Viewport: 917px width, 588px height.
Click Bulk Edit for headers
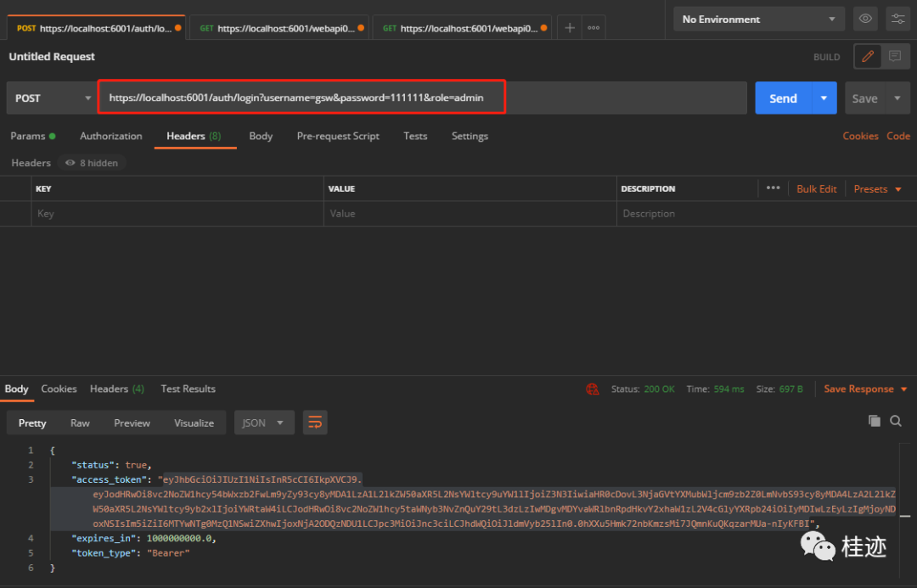tap(817, 189)
